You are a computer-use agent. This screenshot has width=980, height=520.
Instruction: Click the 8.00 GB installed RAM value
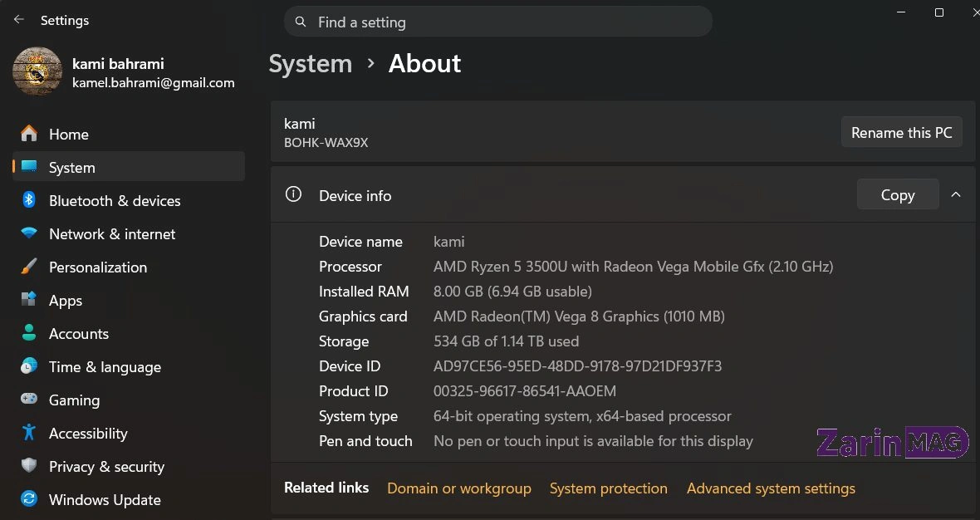(x=512, y=292)
